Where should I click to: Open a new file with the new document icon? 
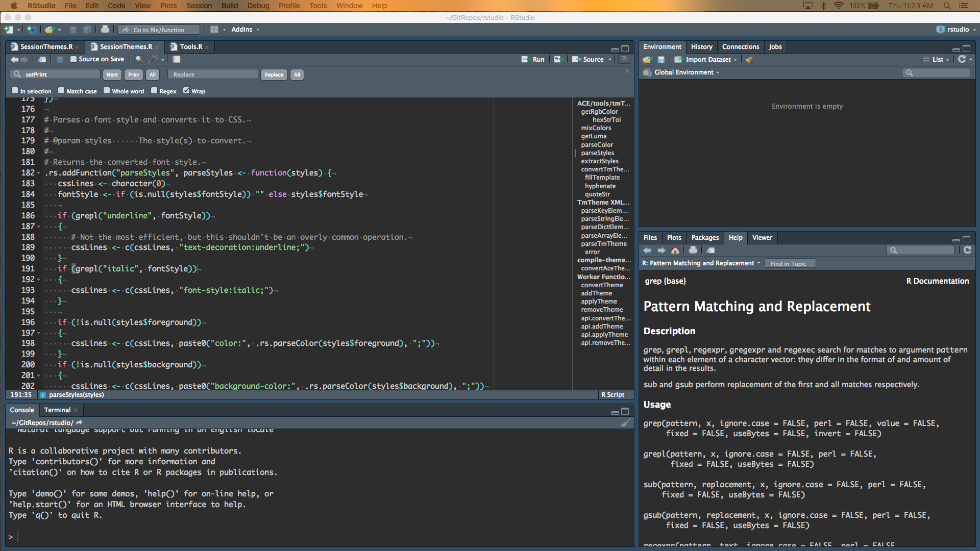pos(8,30)
